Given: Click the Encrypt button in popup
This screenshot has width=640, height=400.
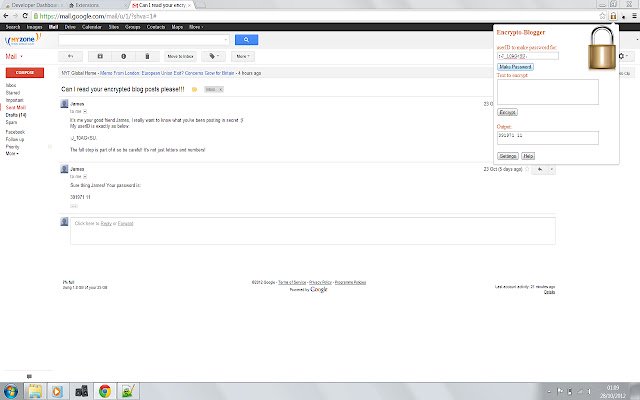Looking at the screenshot, I should (507, 112).
